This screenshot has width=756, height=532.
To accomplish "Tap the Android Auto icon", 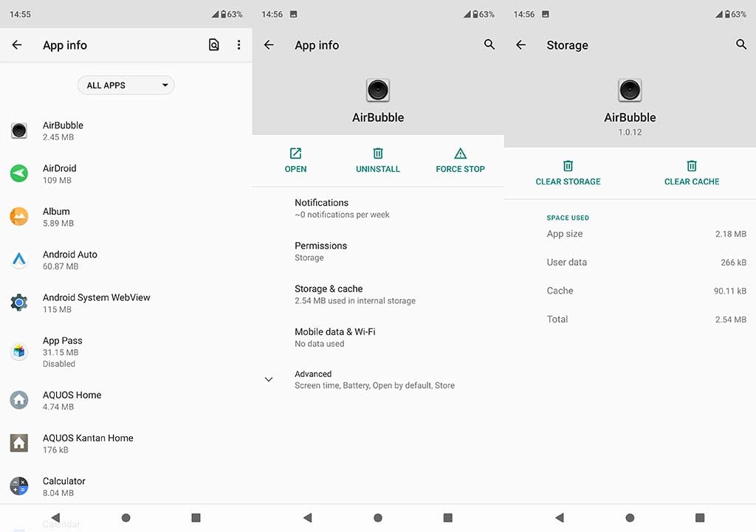I will point(19,260).
